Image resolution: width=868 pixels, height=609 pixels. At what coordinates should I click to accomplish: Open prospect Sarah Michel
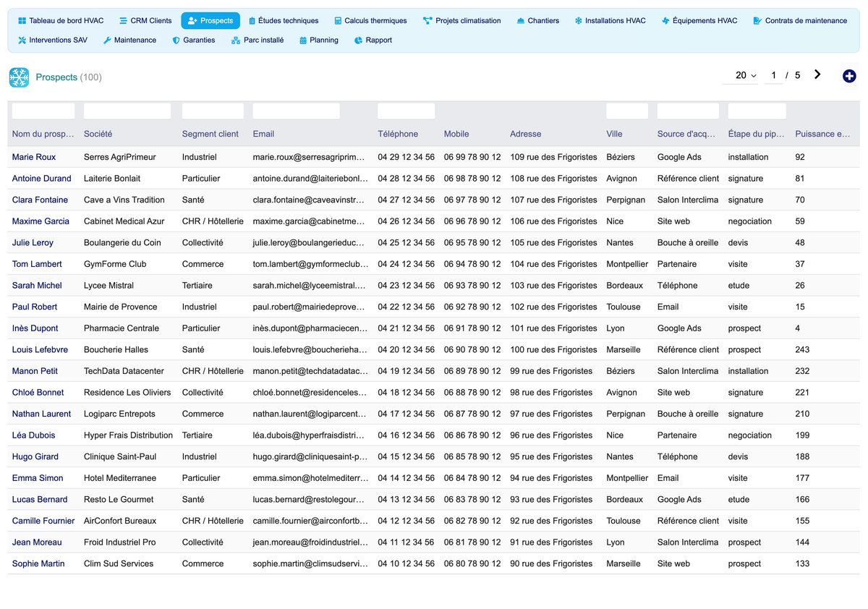(x=37, y=286)
